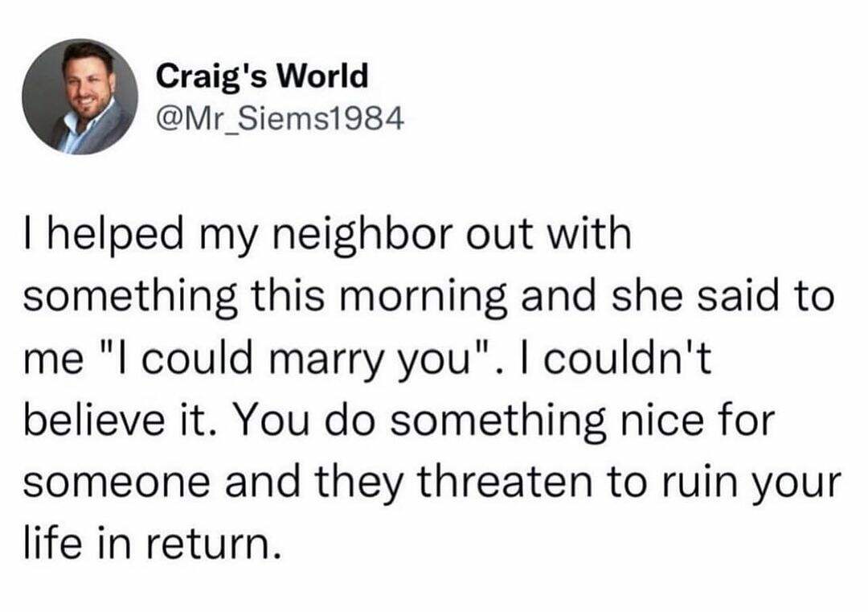Viewport: 868px width, 612px height.
Task: Click the Craig's World display name
Action: click(x=262, y=76)
